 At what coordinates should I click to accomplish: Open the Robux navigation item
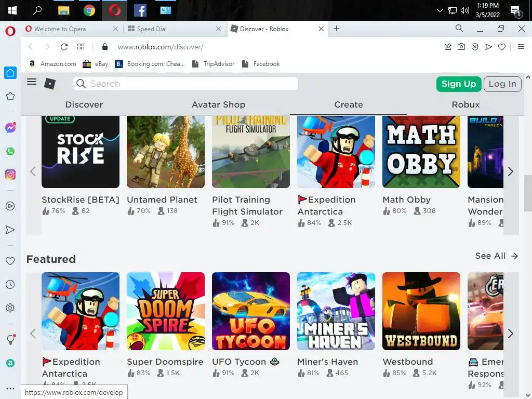(x=465, y=104)
